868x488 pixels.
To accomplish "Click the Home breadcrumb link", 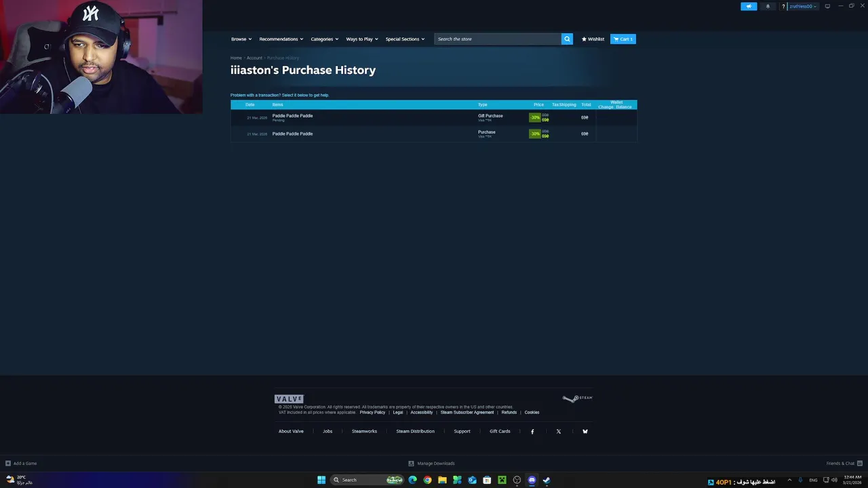I will pyautogui.click(x=236, y=58).
